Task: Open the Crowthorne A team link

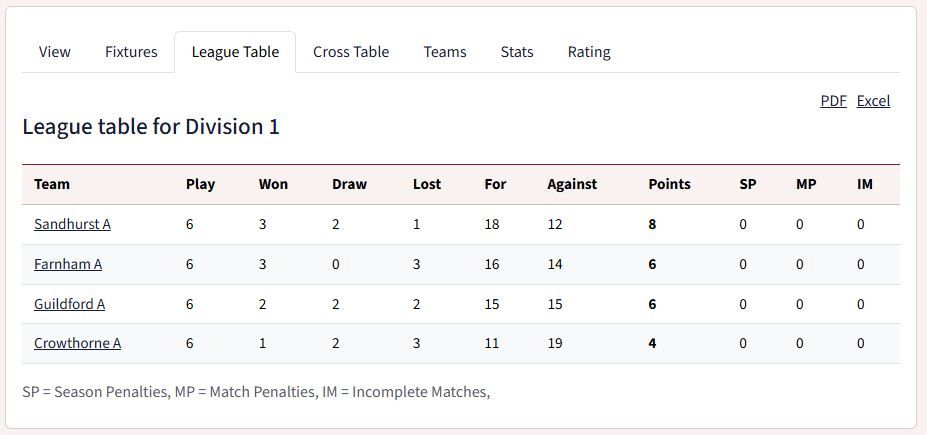Action: point(77,343)
